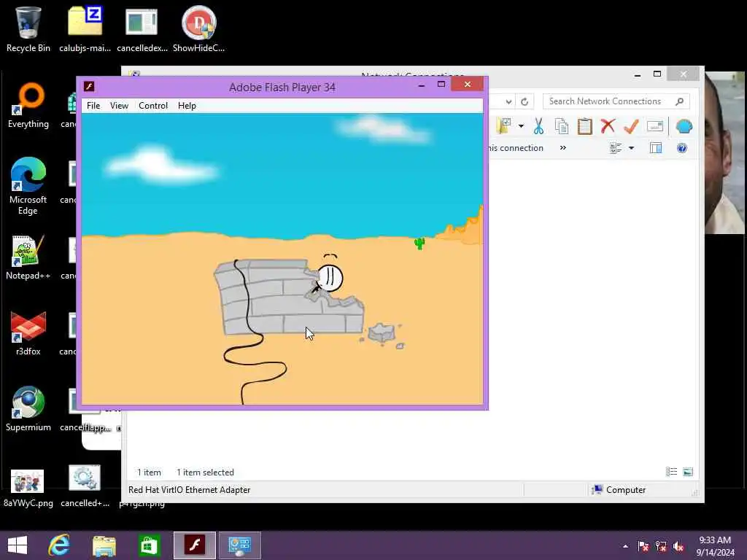
Task: Expand the folder options dropdown arrow
Action: (521, 127)
